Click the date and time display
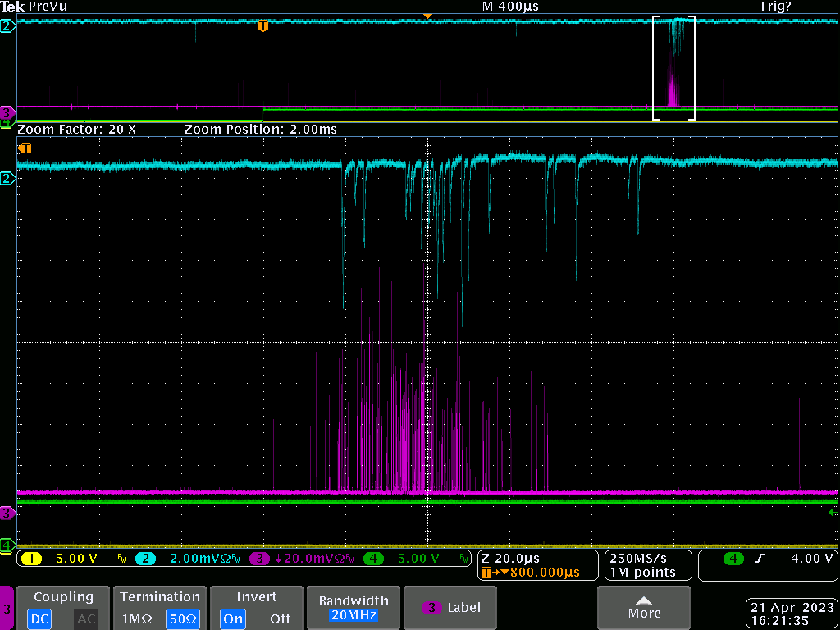This screenshot has width=840, height=630. [791, 614]
